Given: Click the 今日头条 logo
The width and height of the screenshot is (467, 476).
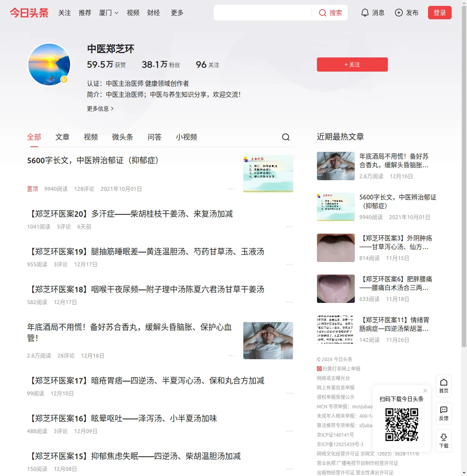Looking at the screenshot, I should 29,13.
